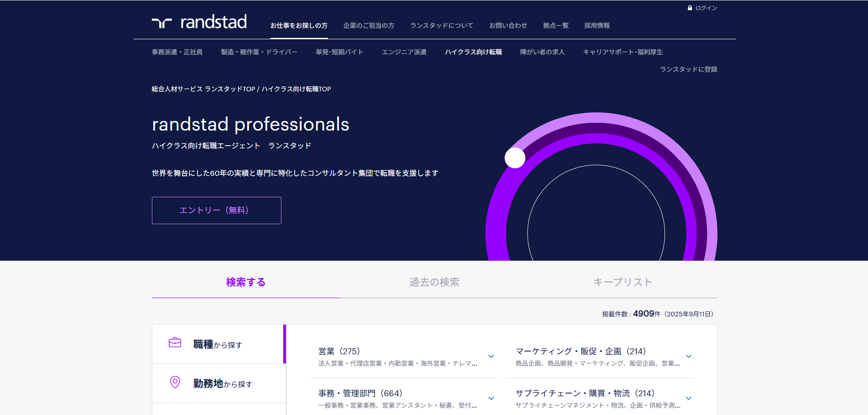Select the 検索する tab
The height and width of the screenshot is (415, 868).
[246, 282]
